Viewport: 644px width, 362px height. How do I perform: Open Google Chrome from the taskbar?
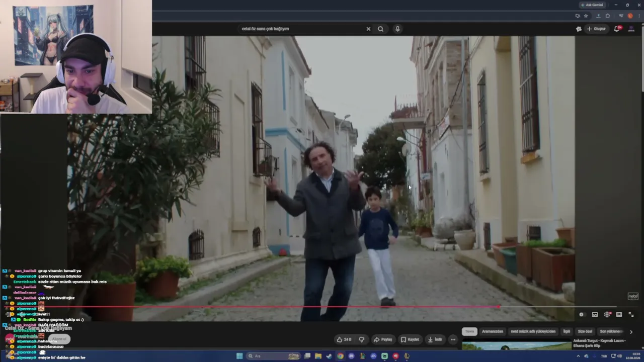[x=340, y=356]
